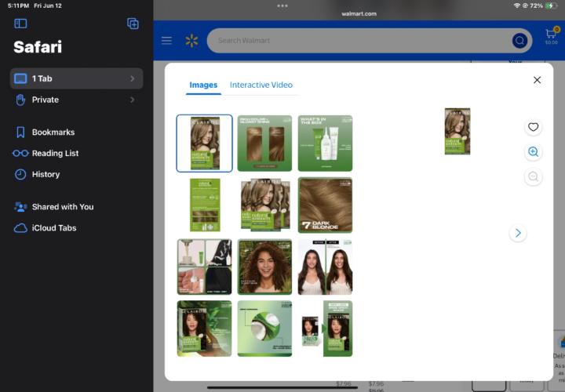
Task: Expand the Private tabs chevron
Action: pyautogui.click(x=133, y=100)
